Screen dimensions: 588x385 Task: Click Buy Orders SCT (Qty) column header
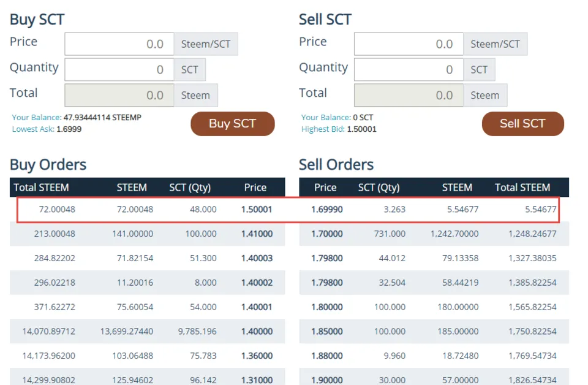(x=190, y=187)
